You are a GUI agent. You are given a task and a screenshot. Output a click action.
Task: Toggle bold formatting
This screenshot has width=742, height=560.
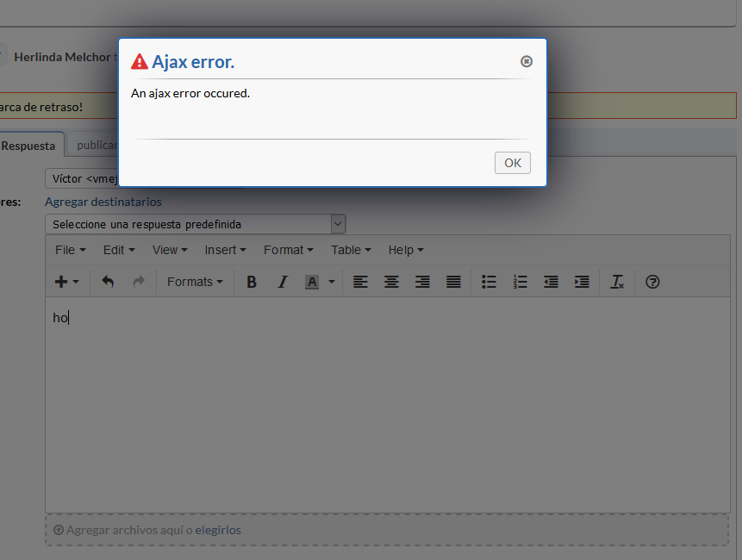click(252, 282)
